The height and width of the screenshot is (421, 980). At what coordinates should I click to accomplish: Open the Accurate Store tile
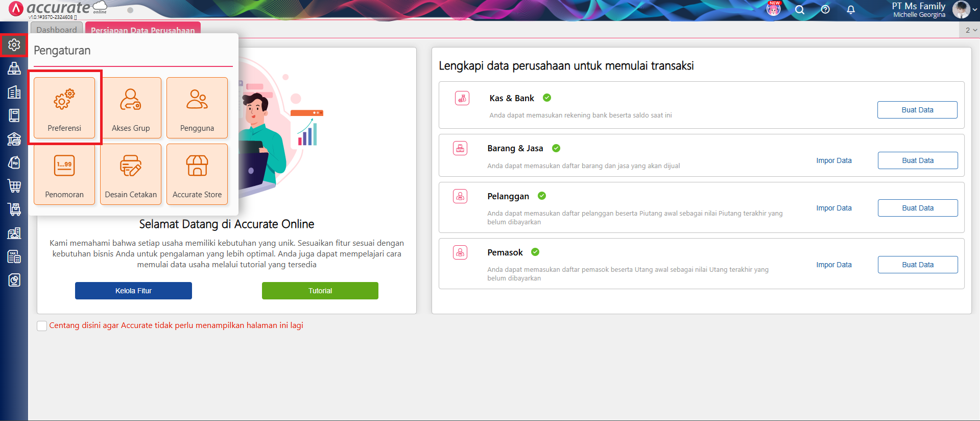pyautogui.click(x=197, y=174)
